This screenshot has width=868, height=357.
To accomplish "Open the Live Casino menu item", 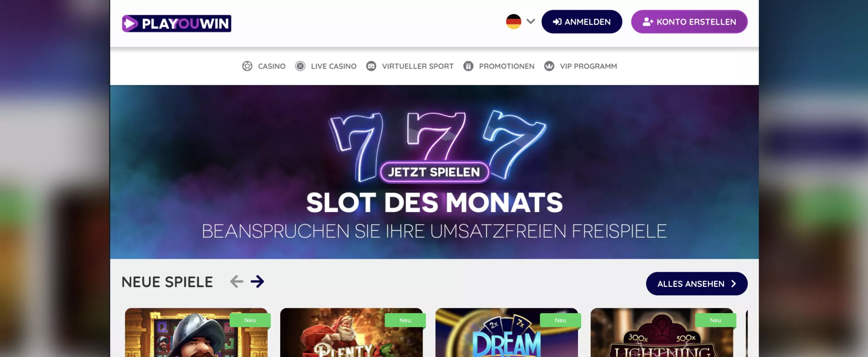I will point(334,66).
